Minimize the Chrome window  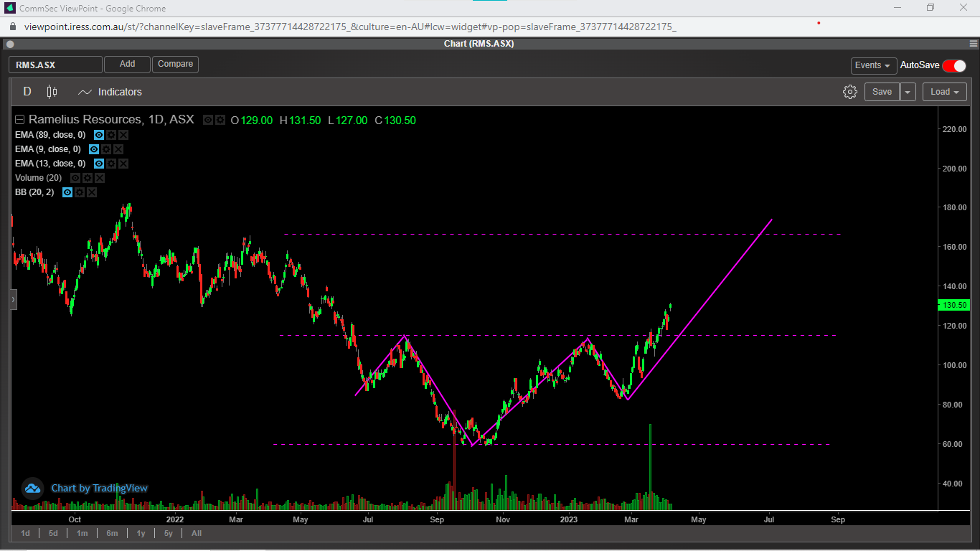[x=897, y=8]
